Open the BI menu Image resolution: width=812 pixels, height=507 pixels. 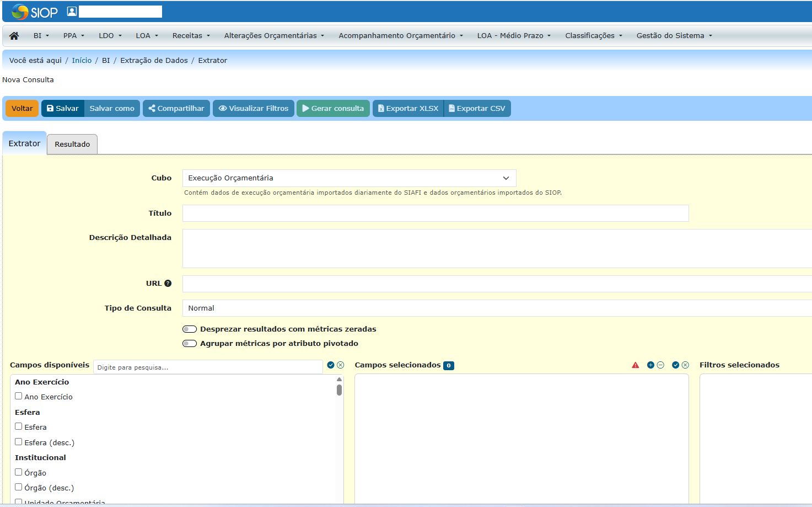click(x=41, y=35)
